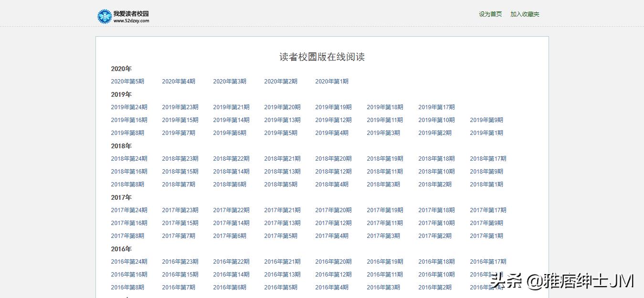
Task: Select the 2019年第24期 issue link
Action: tap(129, 107)
